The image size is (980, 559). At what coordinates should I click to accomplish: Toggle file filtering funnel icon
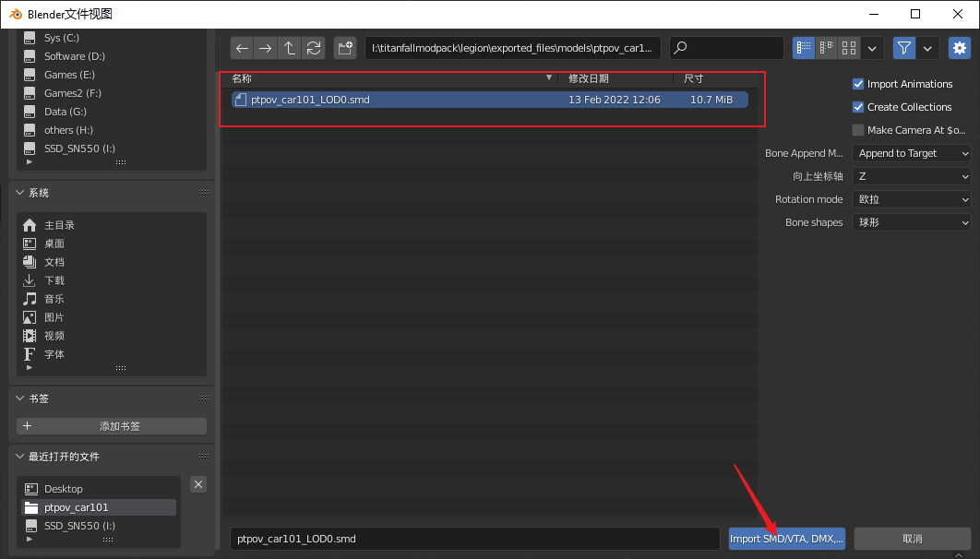[x=904, y=48]
